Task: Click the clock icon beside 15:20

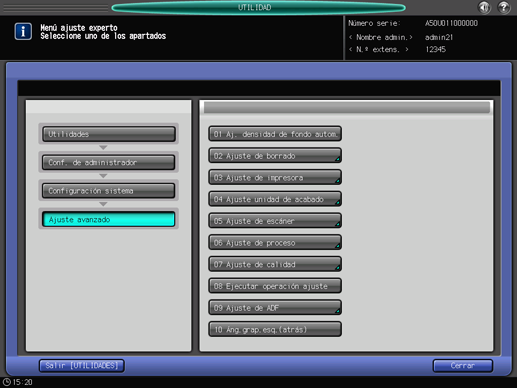Action: pyautogui.click(x=7, y=382)
